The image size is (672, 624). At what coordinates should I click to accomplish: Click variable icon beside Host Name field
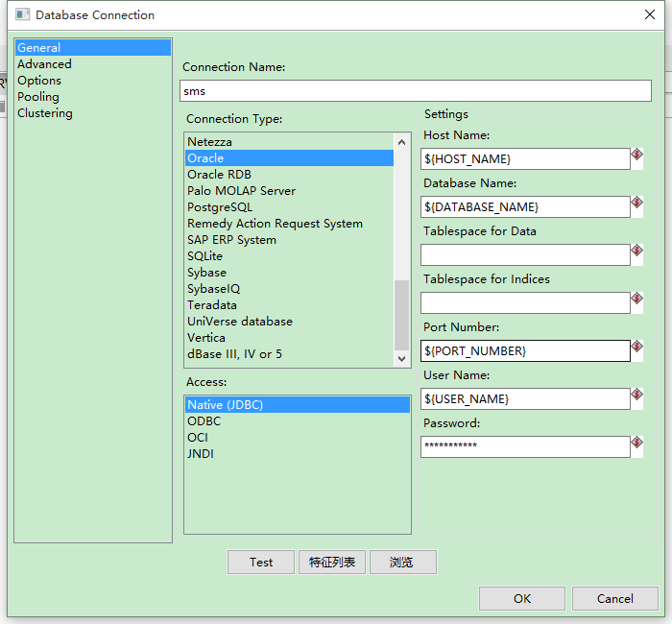click(636, 155)
